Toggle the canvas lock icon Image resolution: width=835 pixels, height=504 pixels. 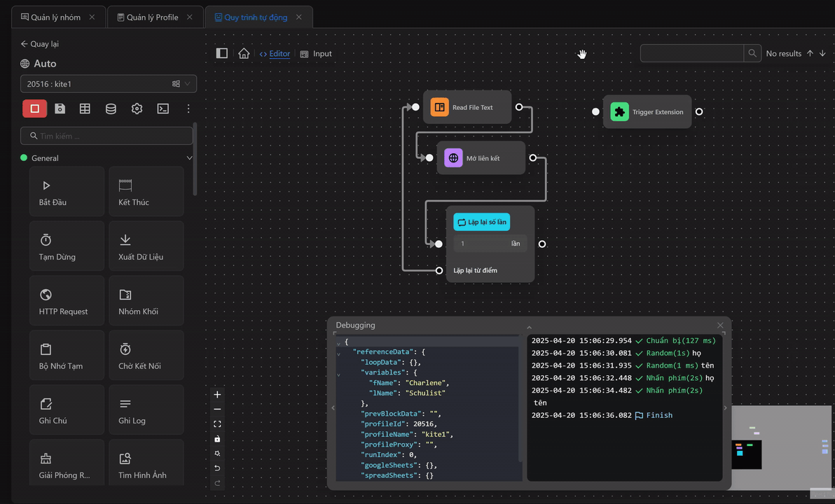tap(217, 439)
